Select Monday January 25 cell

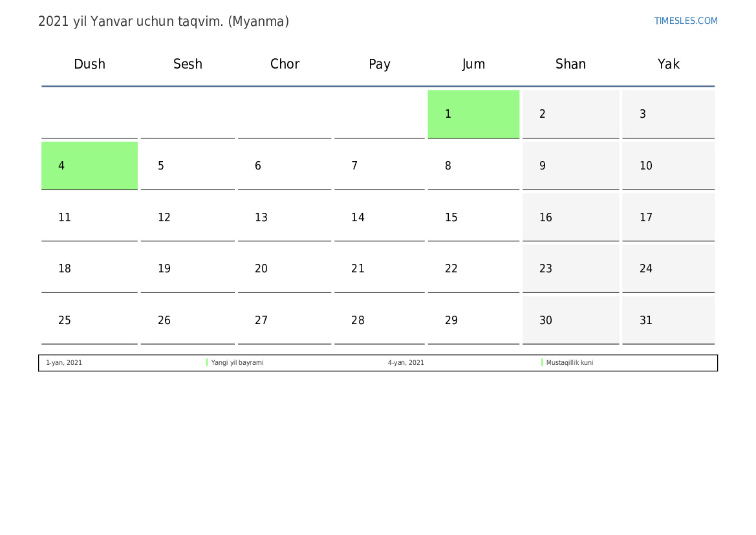pyautogui.click(x=89, y=320)
